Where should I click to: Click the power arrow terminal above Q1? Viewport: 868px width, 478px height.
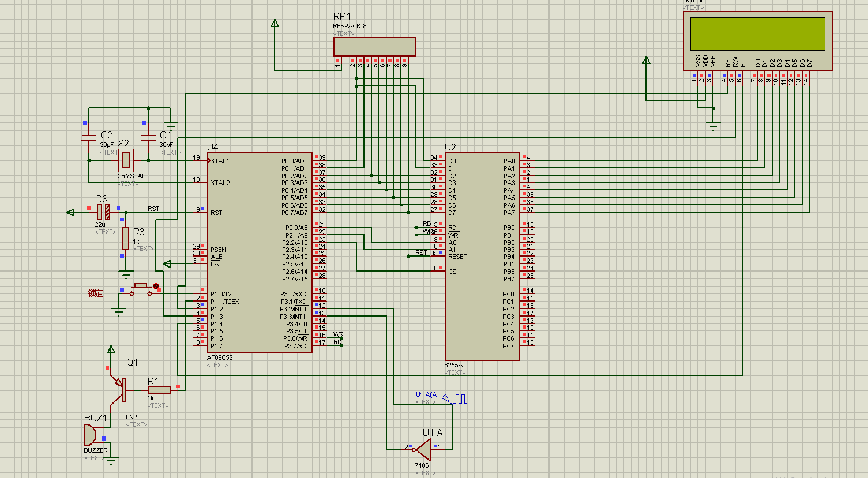coord(111,349)
